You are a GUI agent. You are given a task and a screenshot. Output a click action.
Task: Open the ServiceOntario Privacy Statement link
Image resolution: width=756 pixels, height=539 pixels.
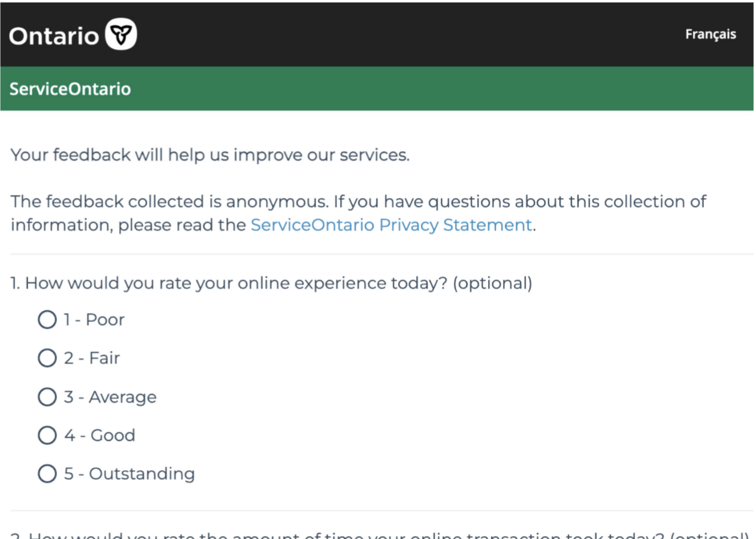pos(391,225)
